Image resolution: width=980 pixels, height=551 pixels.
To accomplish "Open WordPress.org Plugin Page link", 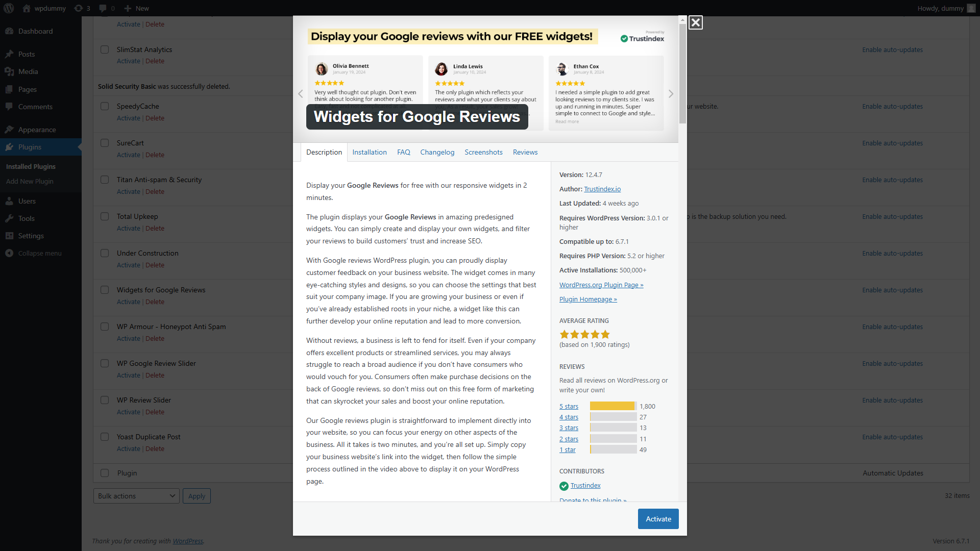I will [601, 285].
